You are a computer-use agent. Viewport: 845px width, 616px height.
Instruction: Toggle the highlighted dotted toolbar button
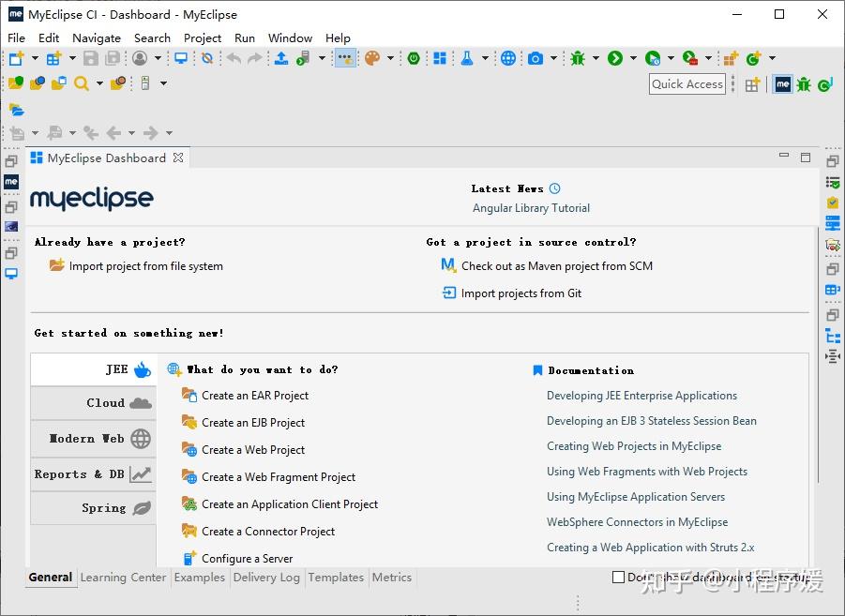click(345, 58)
